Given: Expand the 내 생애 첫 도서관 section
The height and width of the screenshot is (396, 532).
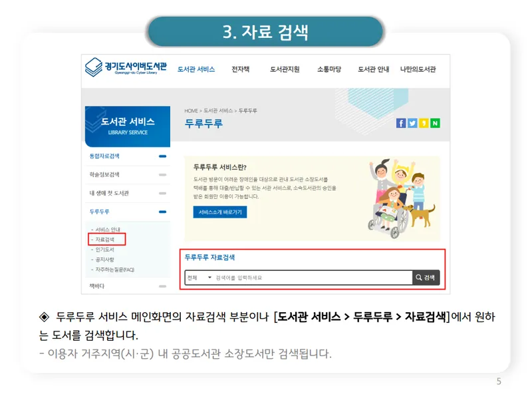Looking at the screenshot, I should pos(162,193).
